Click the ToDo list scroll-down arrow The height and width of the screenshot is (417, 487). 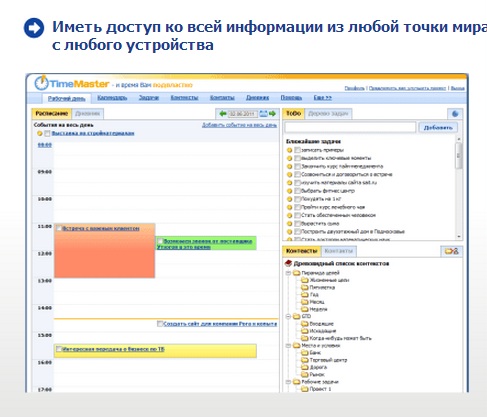[x=459, y=236]
